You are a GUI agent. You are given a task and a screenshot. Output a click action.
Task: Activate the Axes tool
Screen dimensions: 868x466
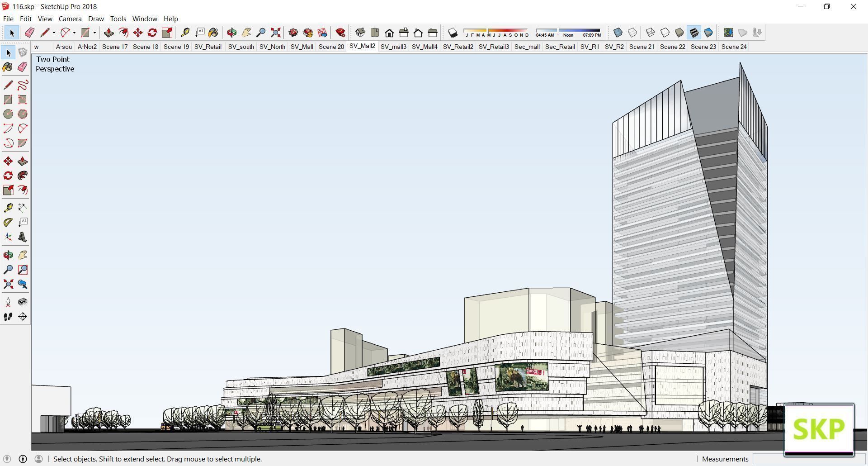8,237
